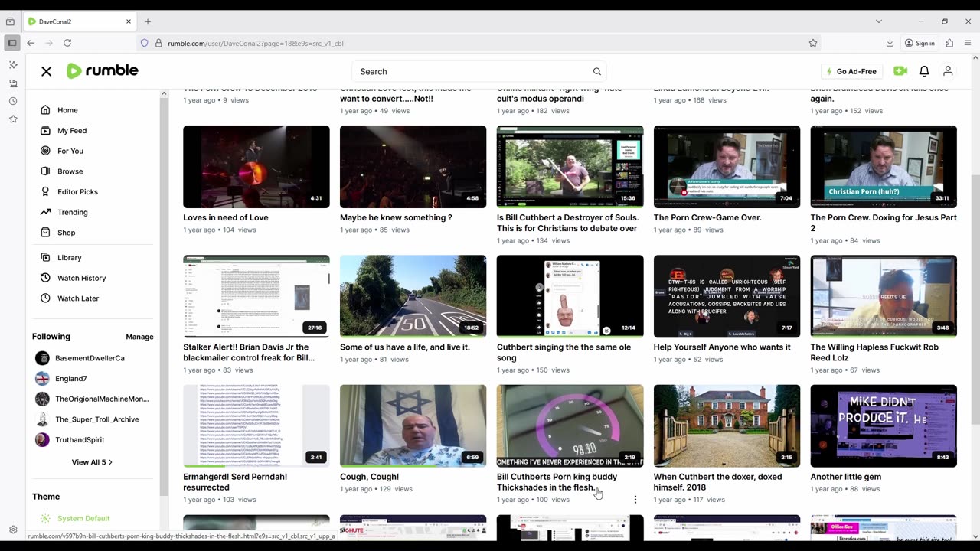Open the tab list dropdown
980x551 pixels.
tap(878, 21)
